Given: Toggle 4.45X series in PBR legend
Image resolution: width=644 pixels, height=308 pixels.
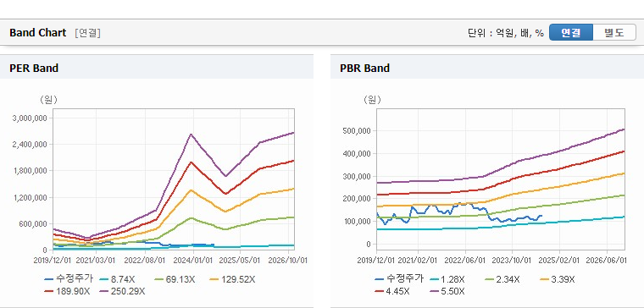Looking at the screenshot, I should pyautogui.click(x=392, y=291).
